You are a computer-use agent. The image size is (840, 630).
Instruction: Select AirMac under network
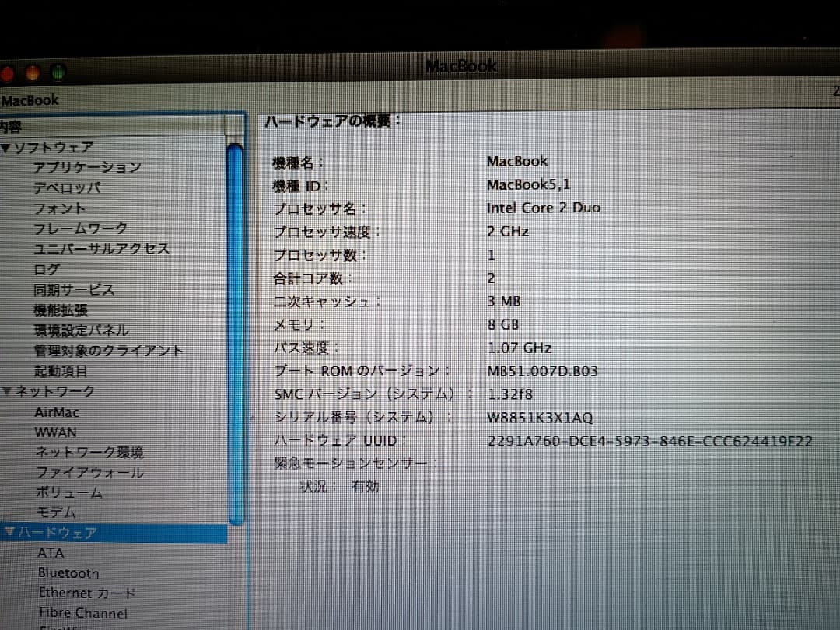coord(57,412)
